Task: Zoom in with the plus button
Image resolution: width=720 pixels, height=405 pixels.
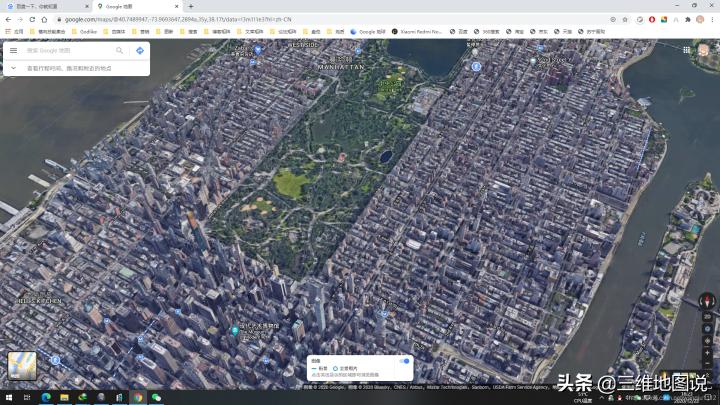Action: [707, 353]
